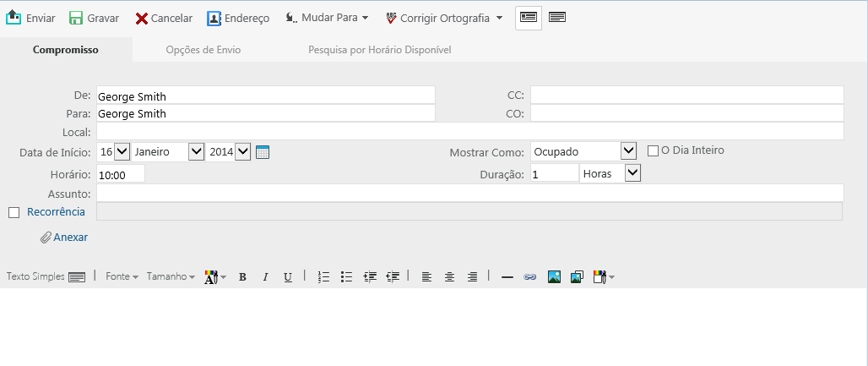The width and height of the screenshot is (868, 366).
Task: Click the Duração value field
Action: coord(554,173)
